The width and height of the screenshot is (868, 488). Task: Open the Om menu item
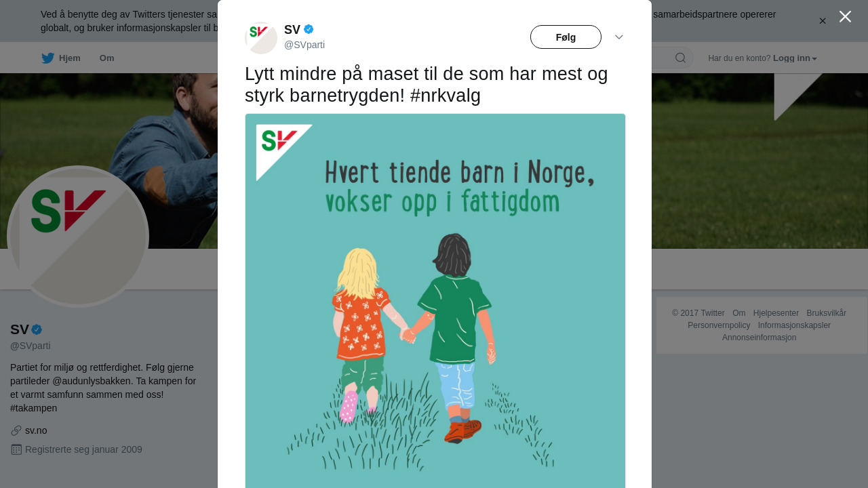click(106, 58)
